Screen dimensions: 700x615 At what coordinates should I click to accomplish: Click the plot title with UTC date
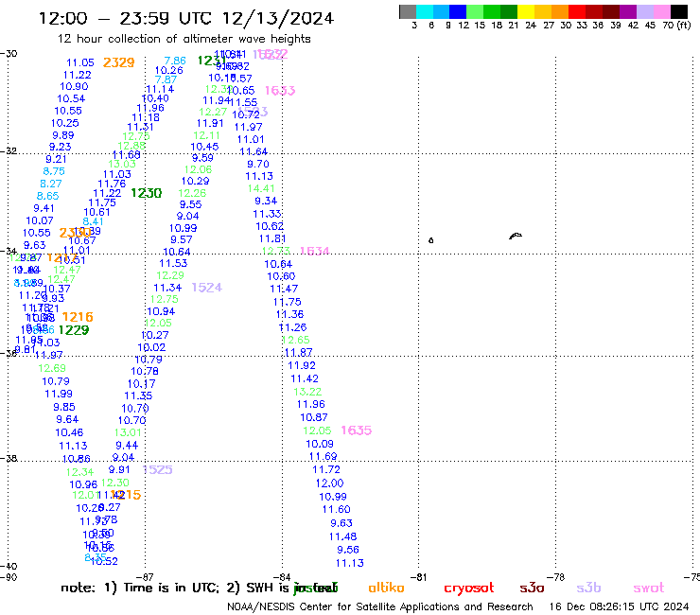(186, 18)
